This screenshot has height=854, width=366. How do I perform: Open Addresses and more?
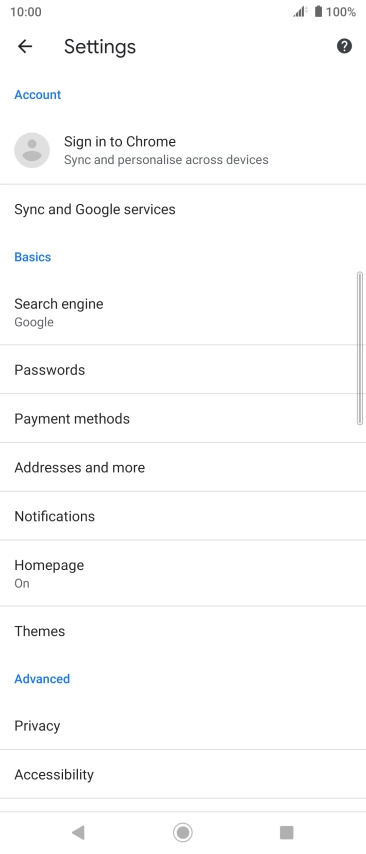[183, 467]
